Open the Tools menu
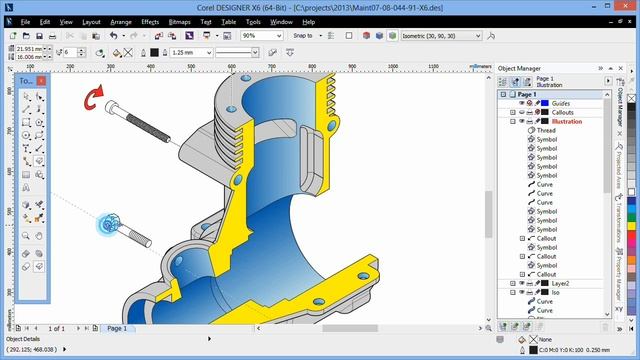Screen dimensions: 640x360 tap(253, 22)
